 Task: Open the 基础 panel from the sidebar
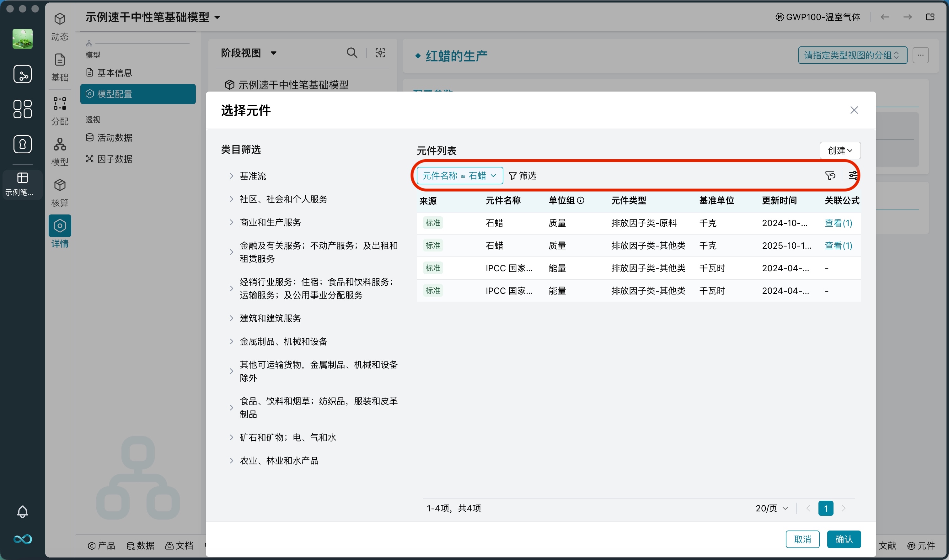pyautogui.click(x=60, y=66)
